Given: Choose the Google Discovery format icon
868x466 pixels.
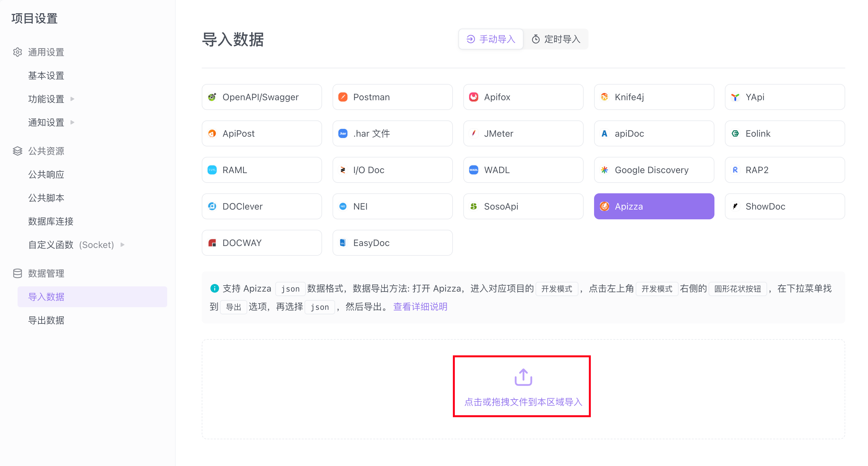Looking at the screenshot, I should click(x=604, y=170).
